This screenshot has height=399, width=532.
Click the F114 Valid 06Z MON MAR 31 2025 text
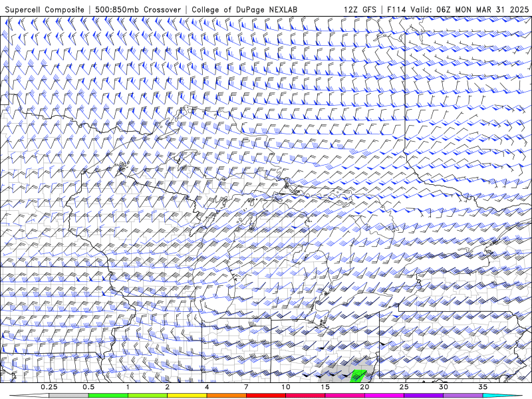[x=458, y=9]
